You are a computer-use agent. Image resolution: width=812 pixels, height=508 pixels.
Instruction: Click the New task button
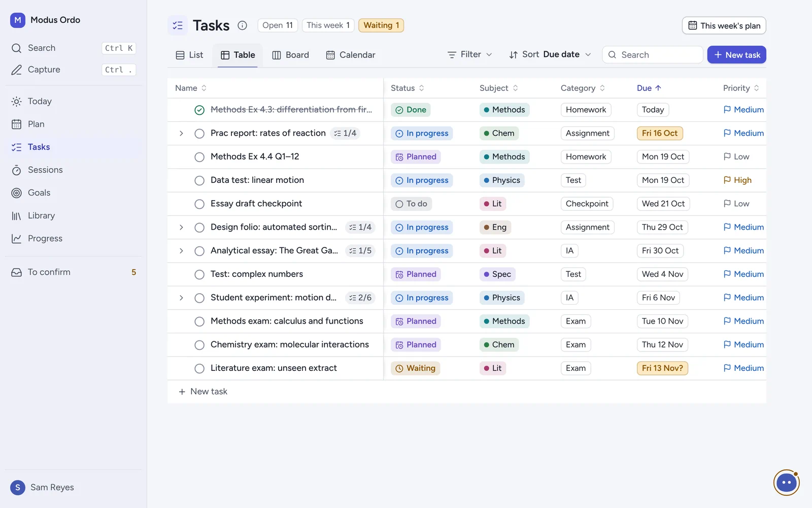point(737,55)
